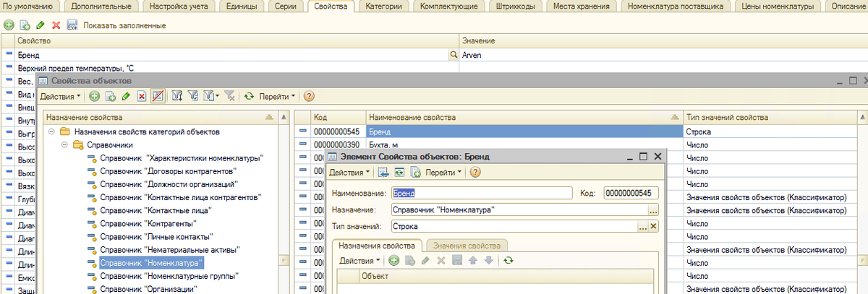Switch to the Назначения свойства tab
Image resolution: width=868 pixels, height=294 pixels.
pos(377,246)
